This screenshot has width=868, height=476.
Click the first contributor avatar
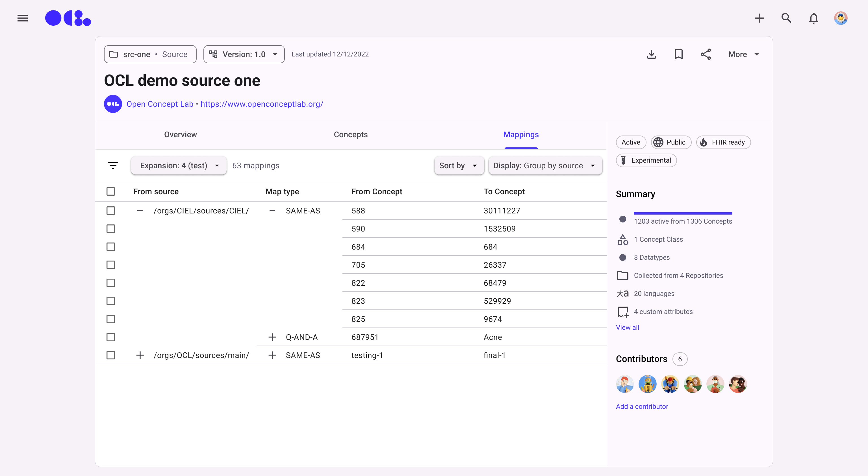coord(624,384)
